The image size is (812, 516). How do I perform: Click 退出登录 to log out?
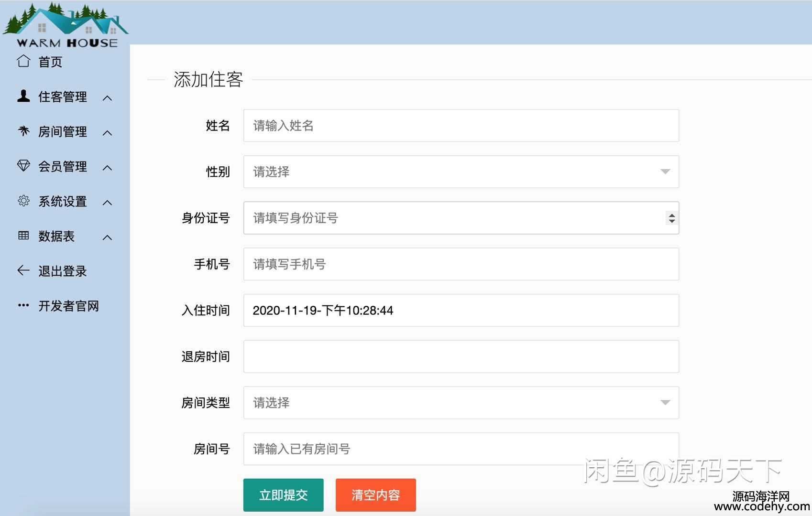63,271
